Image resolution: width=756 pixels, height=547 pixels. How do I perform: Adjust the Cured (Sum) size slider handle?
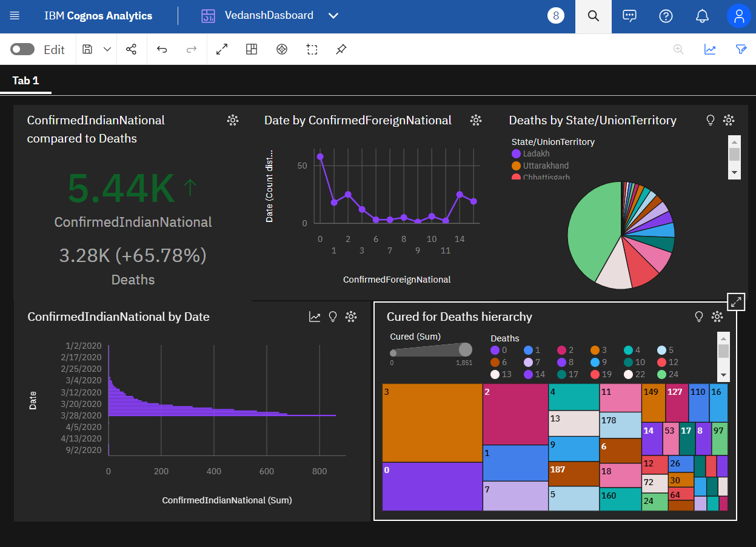tap(465, 349)
